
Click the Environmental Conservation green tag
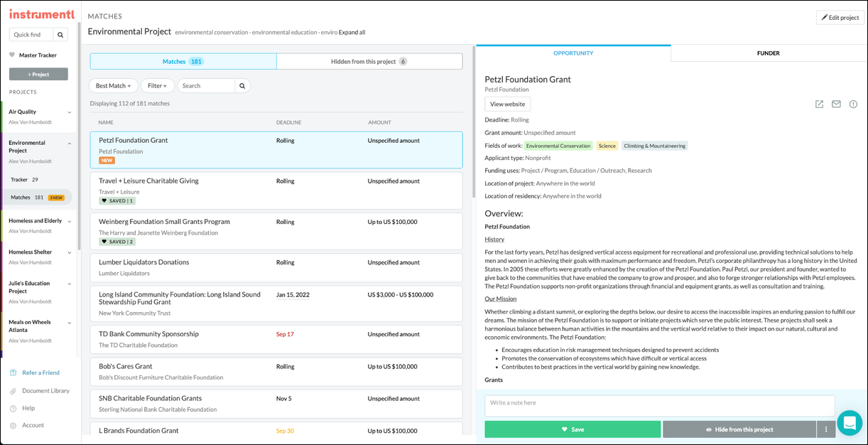click(x=558, y=146)
